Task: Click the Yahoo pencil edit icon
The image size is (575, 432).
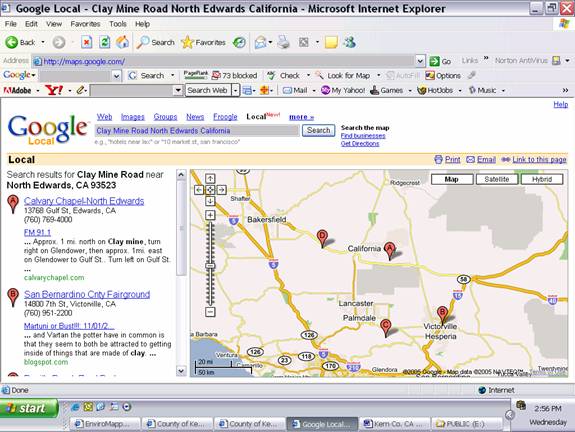Action: point(81,90)
